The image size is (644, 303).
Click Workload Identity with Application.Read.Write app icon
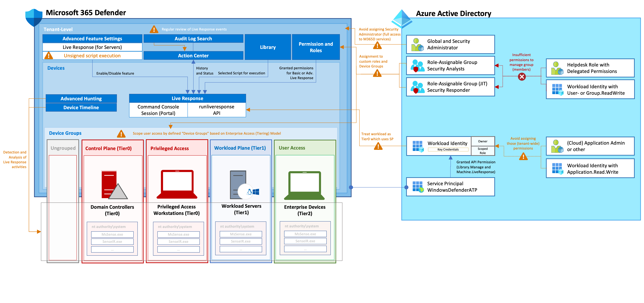tap(558, 169)
